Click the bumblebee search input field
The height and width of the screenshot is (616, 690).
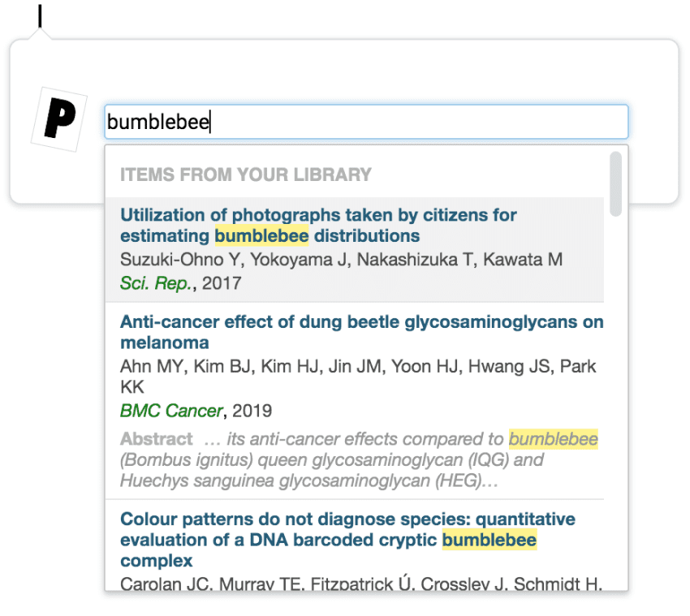click(x=365, y=122)
